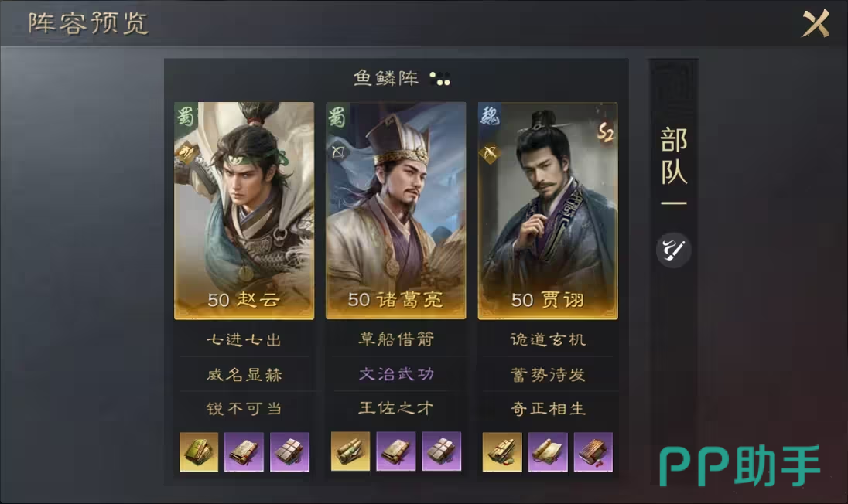Open the 赵云 hero card
Screen dimensions: 848x504
coord(244,211)
